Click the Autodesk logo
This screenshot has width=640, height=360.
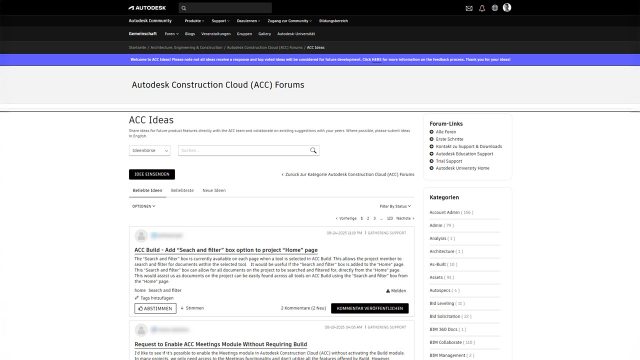147,8
